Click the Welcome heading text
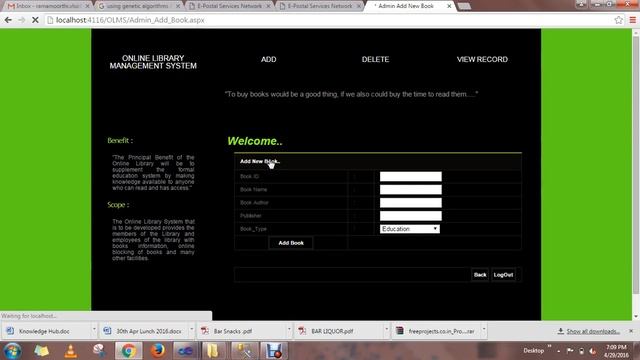This screenshot has width=640, height=360. (x=255, y=141)
